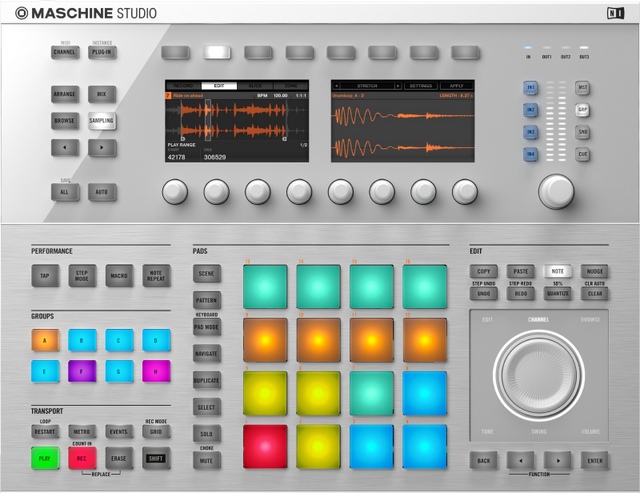Select group A orange button

45,340
